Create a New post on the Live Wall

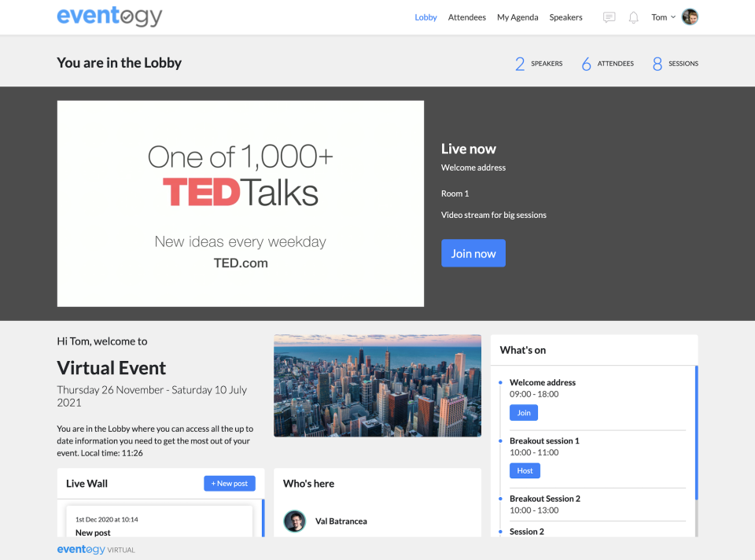(x=229, y=483)
